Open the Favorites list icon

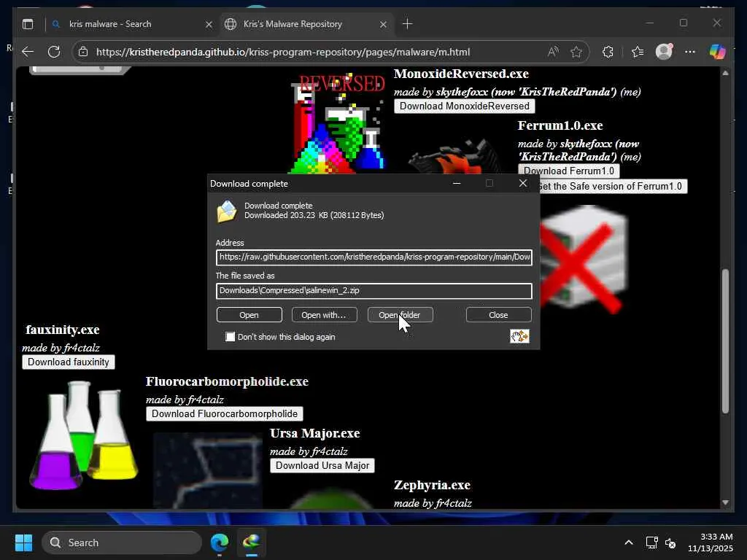point(638,52)
